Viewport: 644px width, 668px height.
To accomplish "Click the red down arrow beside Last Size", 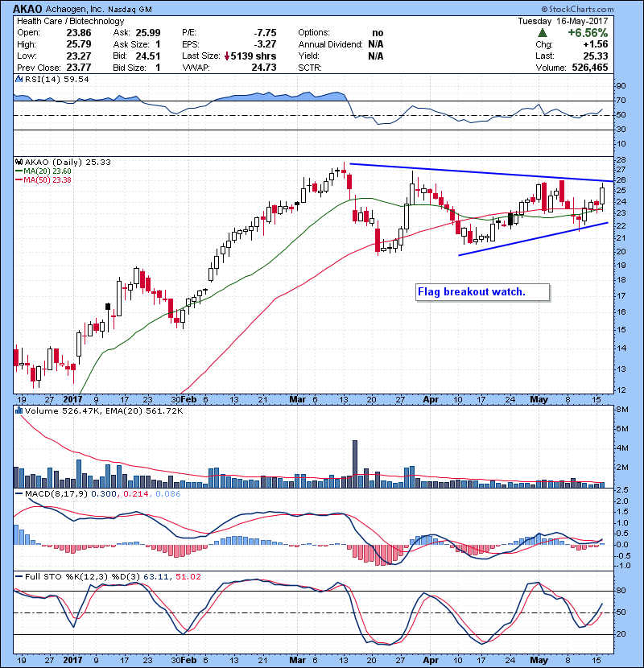I will (227, 56).
